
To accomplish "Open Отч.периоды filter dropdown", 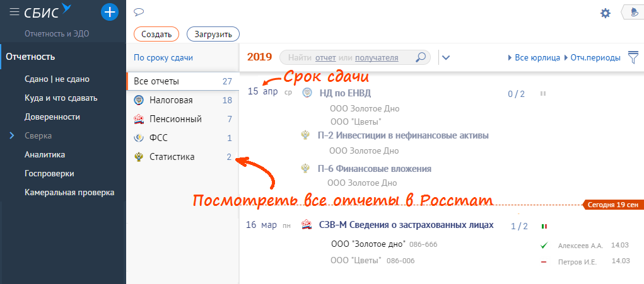I will point(593,58).
